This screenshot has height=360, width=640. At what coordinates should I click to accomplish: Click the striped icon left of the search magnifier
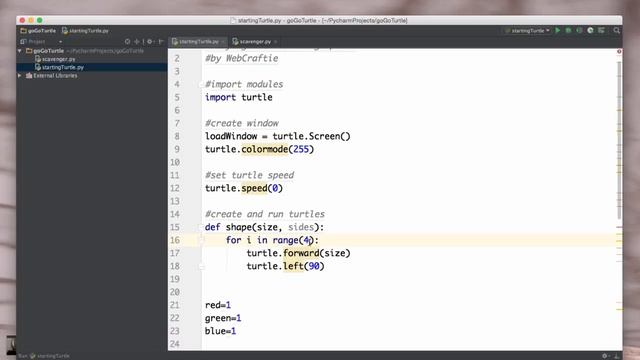point(601,31)
